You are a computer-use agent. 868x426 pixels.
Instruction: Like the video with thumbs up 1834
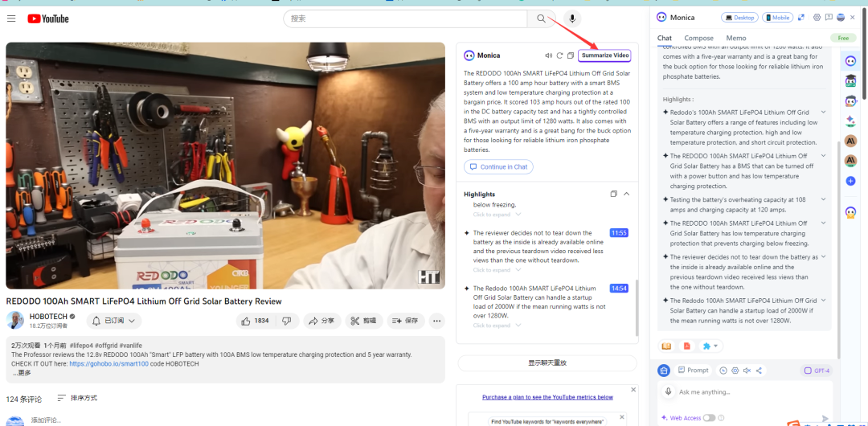coord(255,321)
